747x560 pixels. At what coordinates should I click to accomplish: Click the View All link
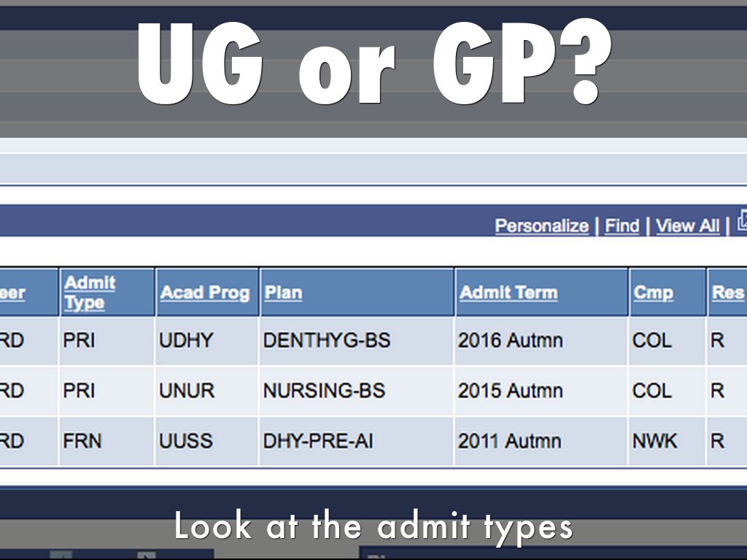[x=687, y=226]
